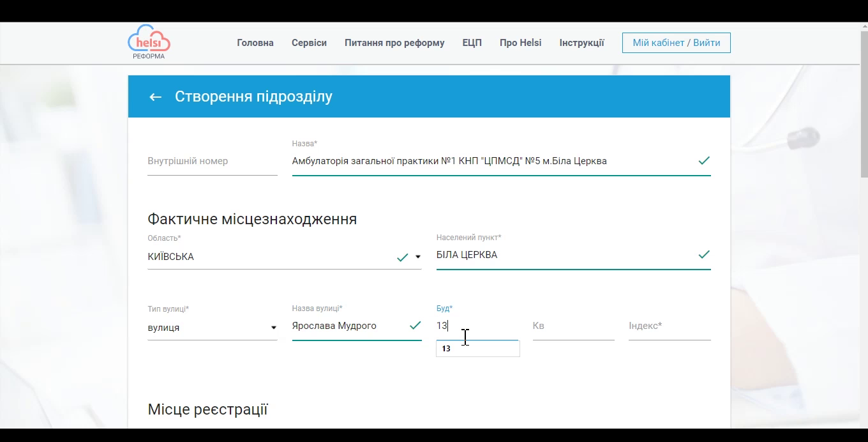Screen dimensions: 868x442
Task: Go to Питання про реформу page
Action: click(x=394, y=43)
